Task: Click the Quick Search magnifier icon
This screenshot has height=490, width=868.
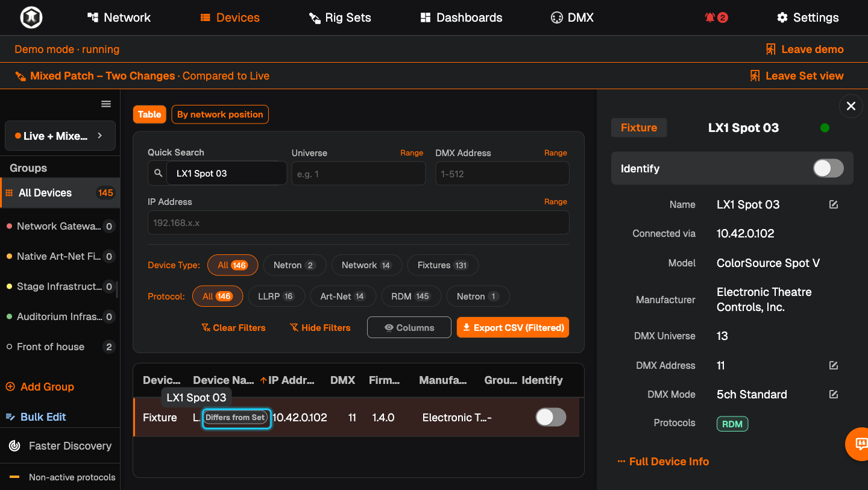Action: point(158,173)
